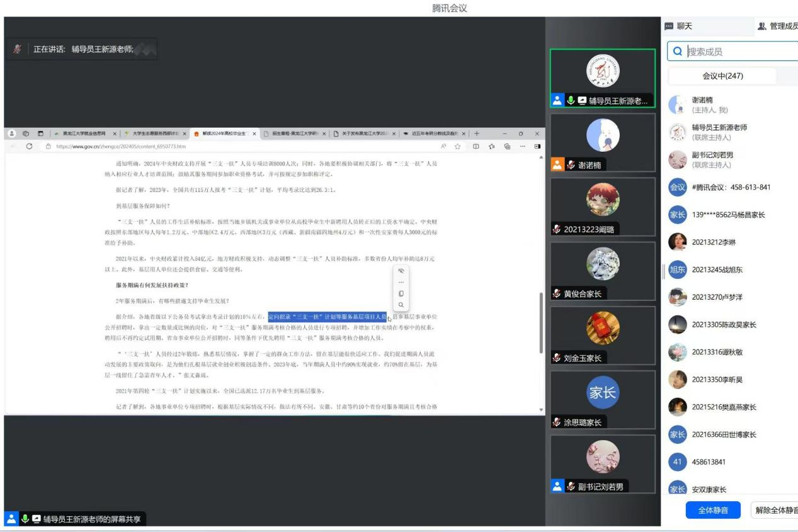Open the browser split screen icon
This screenshot has width=798, height=532.
click(x=476, y=146)
